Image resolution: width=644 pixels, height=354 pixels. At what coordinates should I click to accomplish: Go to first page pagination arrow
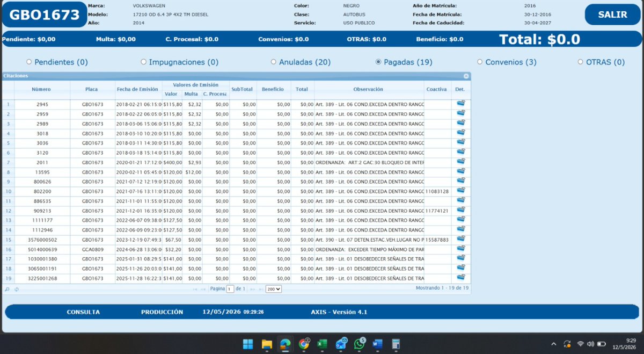195,289
